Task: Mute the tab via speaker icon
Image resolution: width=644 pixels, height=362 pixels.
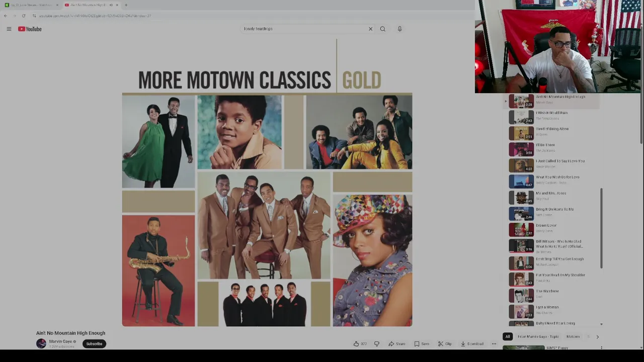Action: (111, 5)
